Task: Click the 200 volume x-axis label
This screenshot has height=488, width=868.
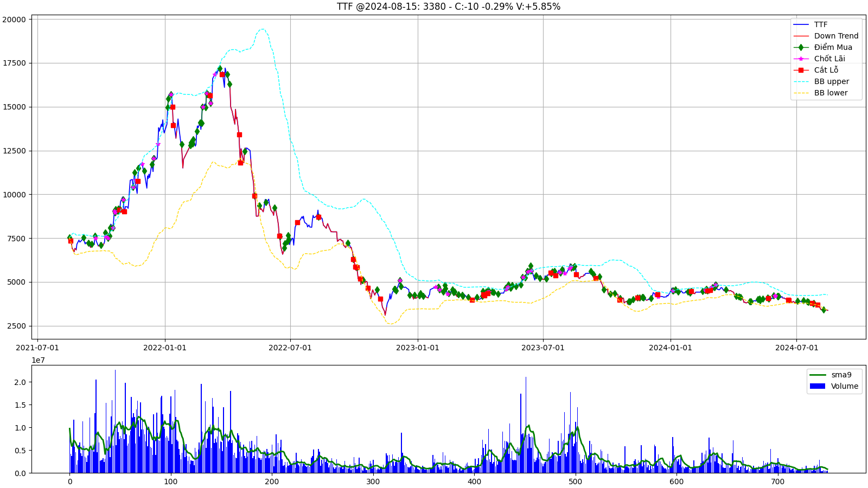Action: pyautogui.click(x=272, y=481)
